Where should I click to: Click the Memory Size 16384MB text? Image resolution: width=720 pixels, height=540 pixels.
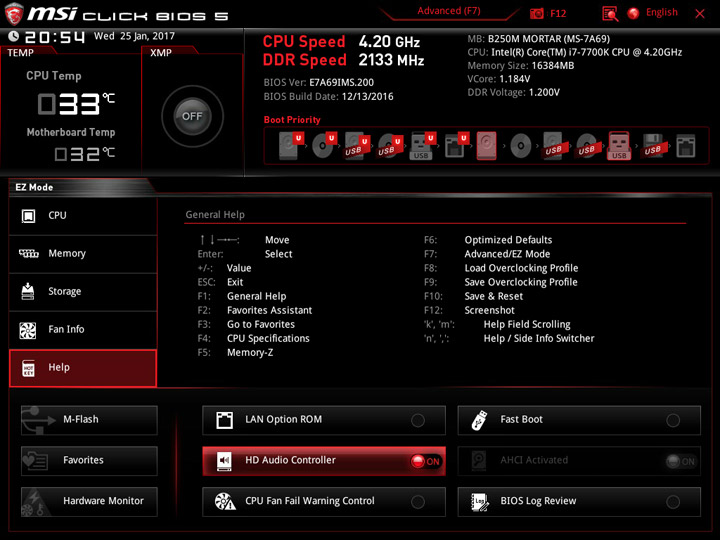(x=521, y=66)
